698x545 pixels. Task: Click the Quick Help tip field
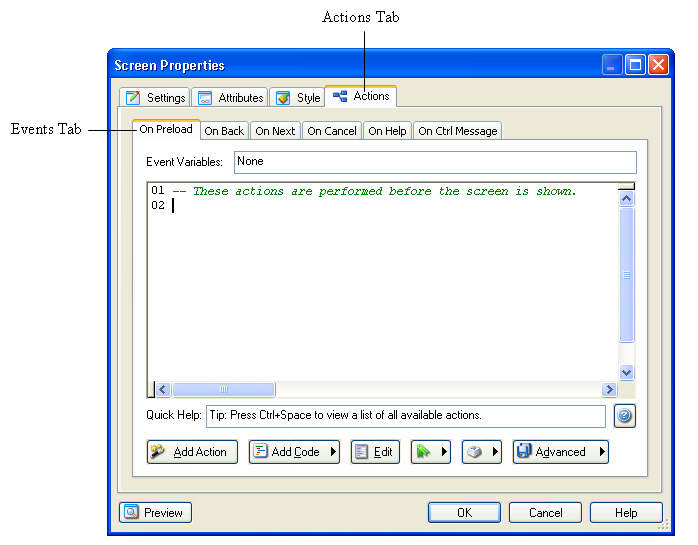(x=406, y=416)
